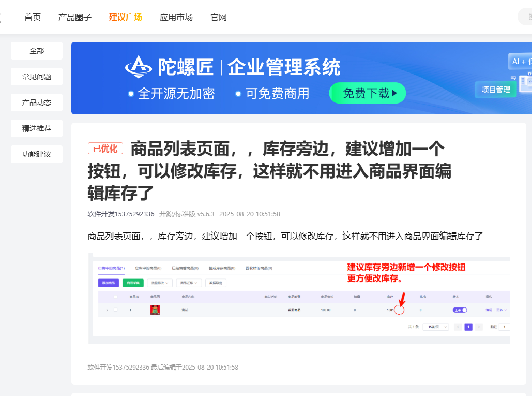Click the previous-page arrow in the embedded pagination
Screen dimensions: 532x396
tap(458, 327)
